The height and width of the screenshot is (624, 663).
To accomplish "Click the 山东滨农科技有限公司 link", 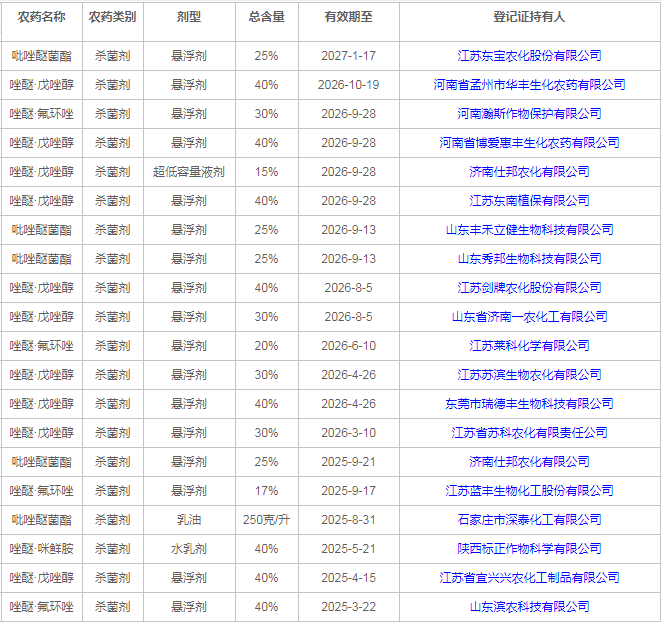I will pos(529,607).
